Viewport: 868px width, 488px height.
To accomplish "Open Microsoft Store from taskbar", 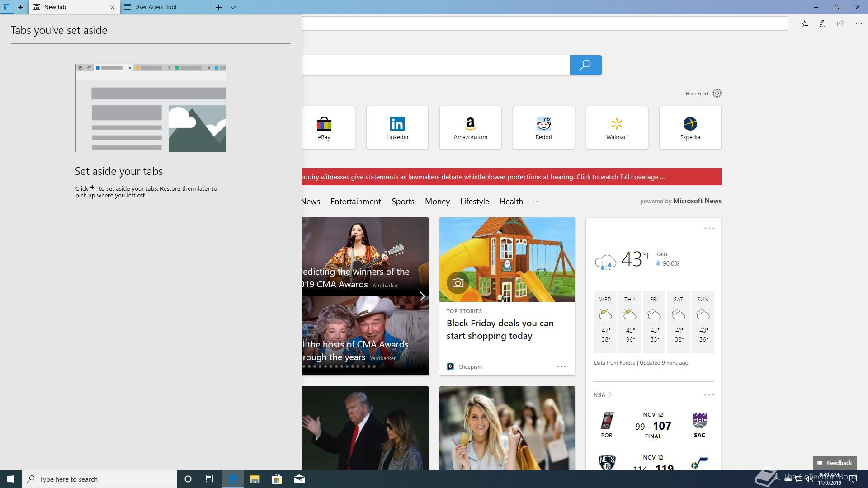I will [277, 479].
